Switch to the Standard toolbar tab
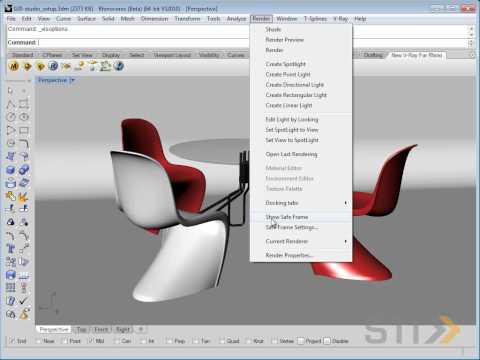The height and width of the screenshot is (360, 480). (x=23, y=55)
